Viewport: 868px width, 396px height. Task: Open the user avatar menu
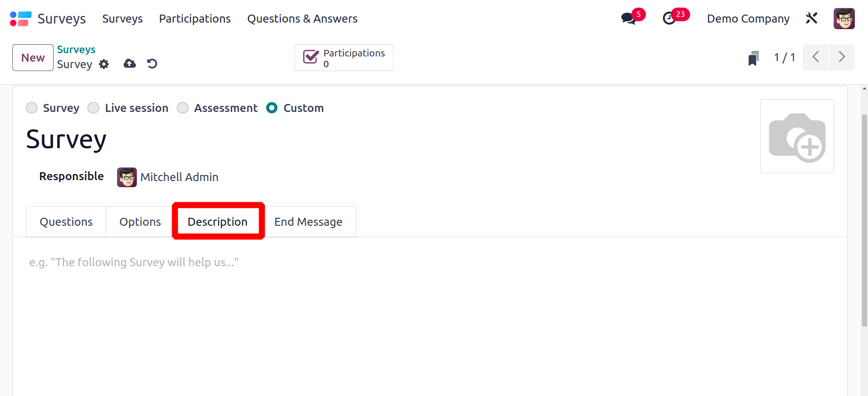844,19
